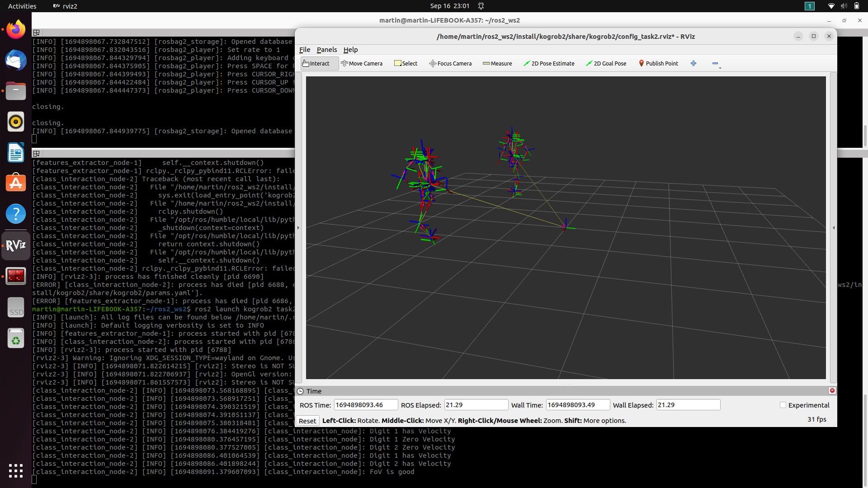Open the Help menu
Image resolution: width=868 pixels, height=488 pixels.
pos(350,50)
